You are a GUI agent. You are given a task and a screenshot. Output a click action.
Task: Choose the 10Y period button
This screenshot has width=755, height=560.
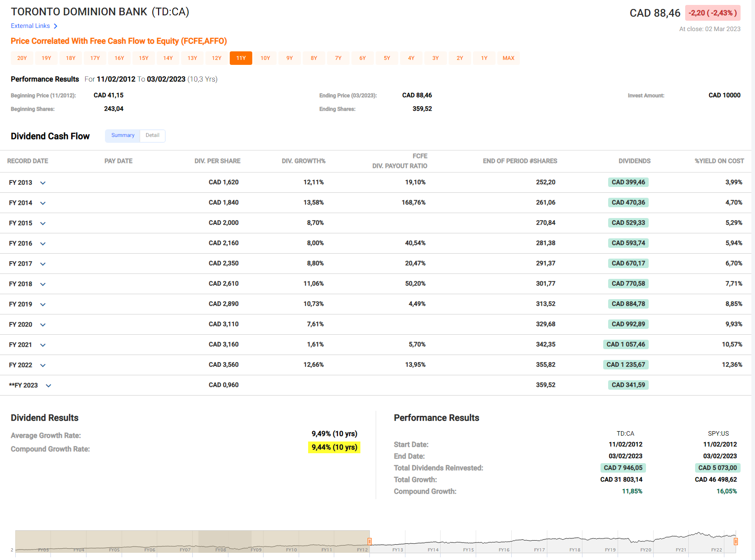pyautogui.click(x=265, y=58)
